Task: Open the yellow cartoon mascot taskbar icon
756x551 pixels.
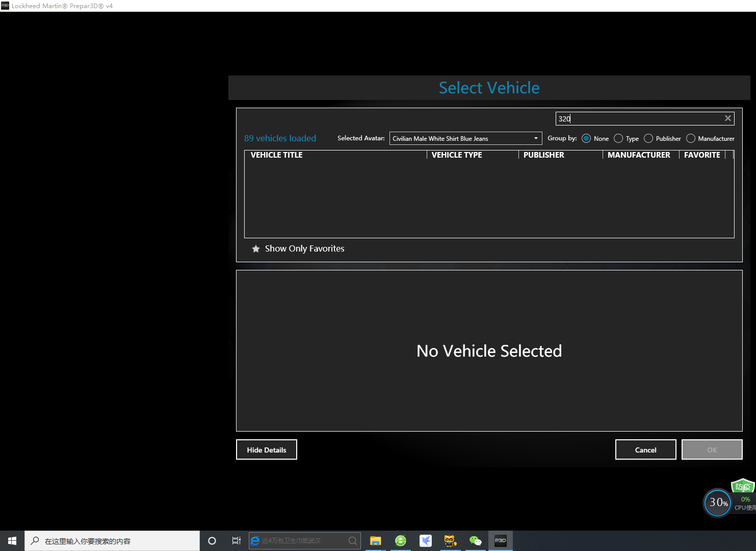Action: coord(450,541)
